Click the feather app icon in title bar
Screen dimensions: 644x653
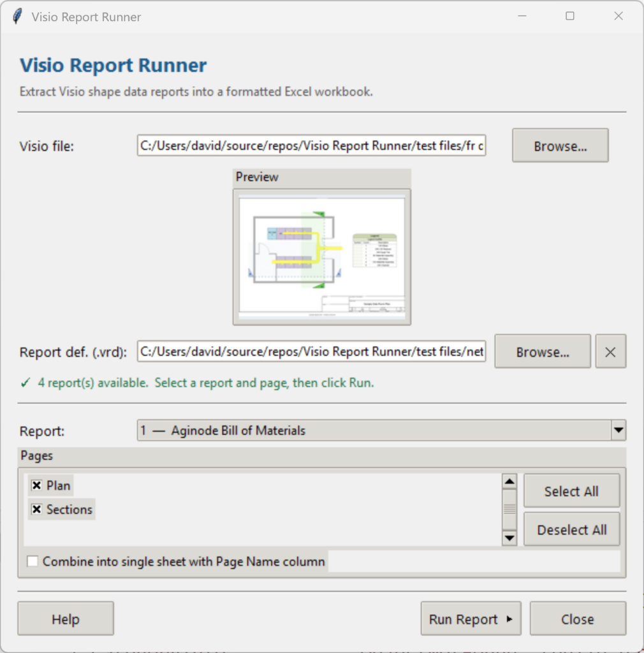point(17,17)
